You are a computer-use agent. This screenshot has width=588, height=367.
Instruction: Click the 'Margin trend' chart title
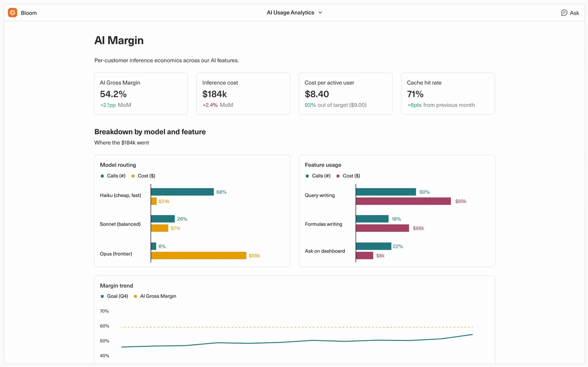point(116,286)
